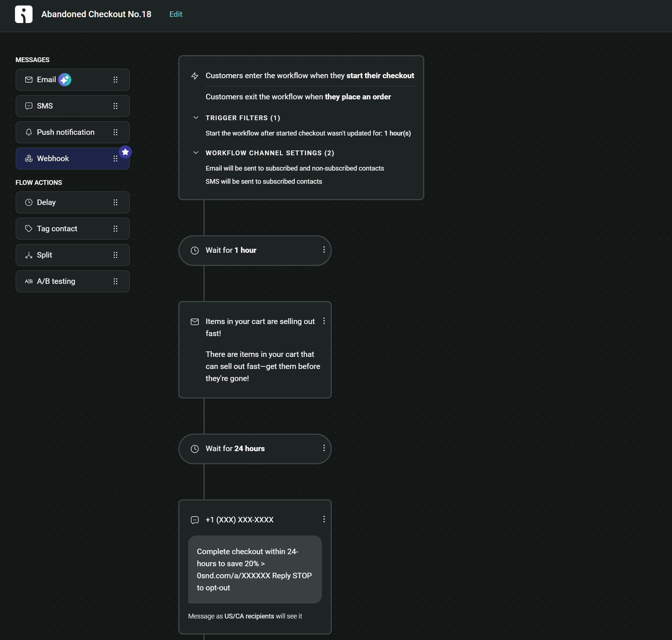The height and width of the screenshot is (640, 672).
Task: Edit the workflow name
Action: click(176, 14)
